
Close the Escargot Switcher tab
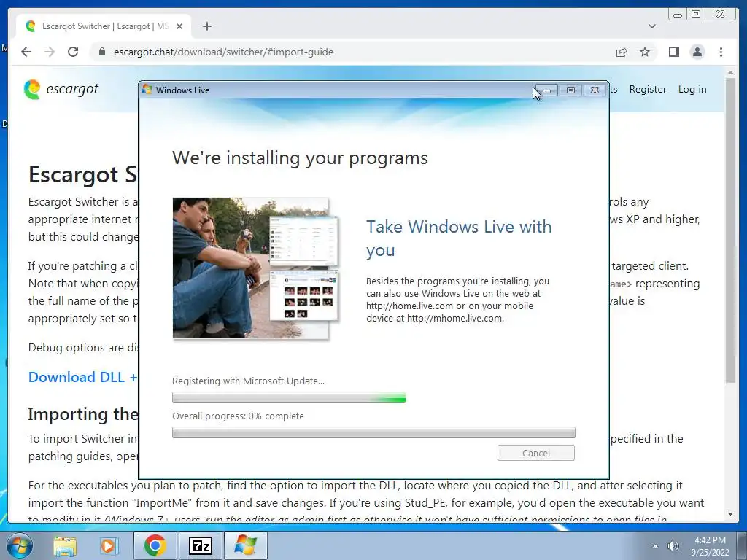(179, 26)
